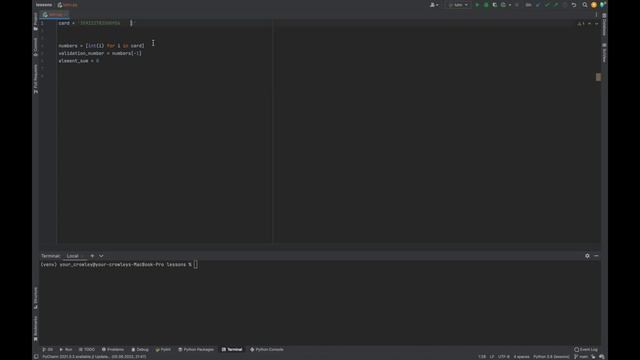Open the orange IDE updates icon

[594, 5]
